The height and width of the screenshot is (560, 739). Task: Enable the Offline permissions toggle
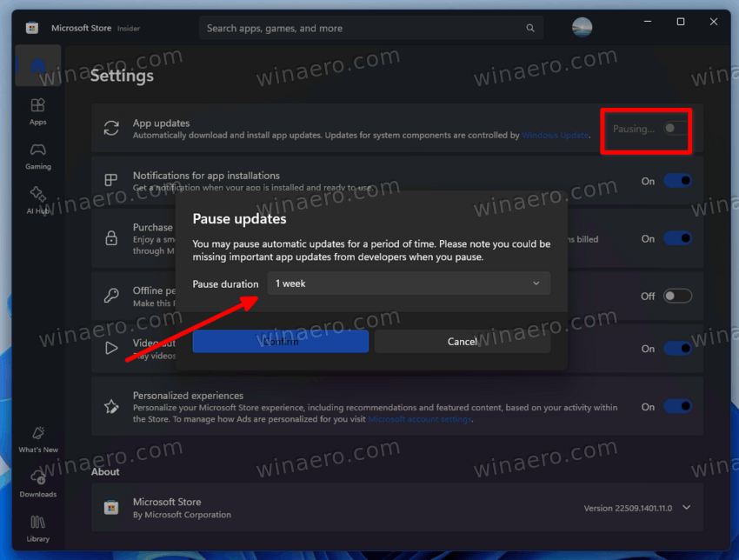(x=677, y=296)
